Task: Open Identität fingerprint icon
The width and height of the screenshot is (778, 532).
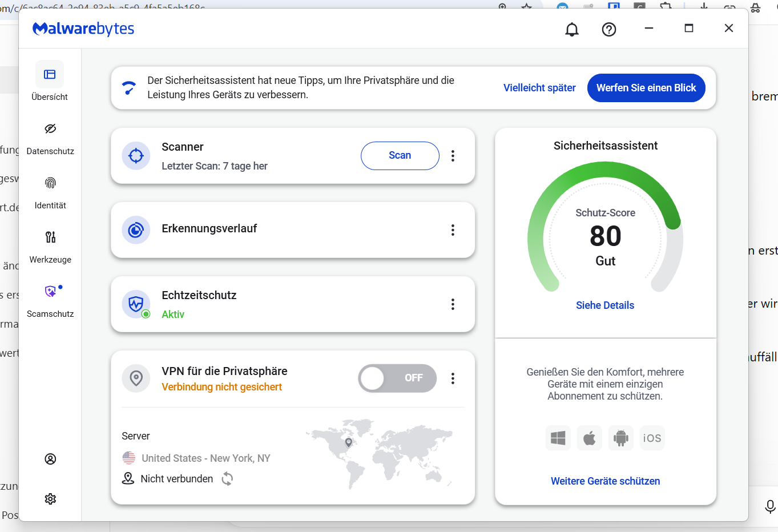Action: point(50,183)
